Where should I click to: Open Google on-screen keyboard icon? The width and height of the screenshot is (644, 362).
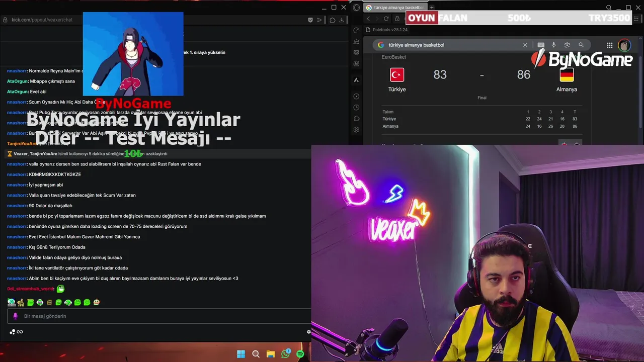[x=541, y=45]
